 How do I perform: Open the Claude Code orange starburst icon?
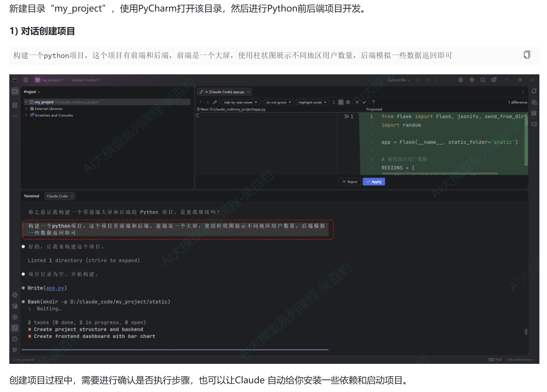[472, 80]
